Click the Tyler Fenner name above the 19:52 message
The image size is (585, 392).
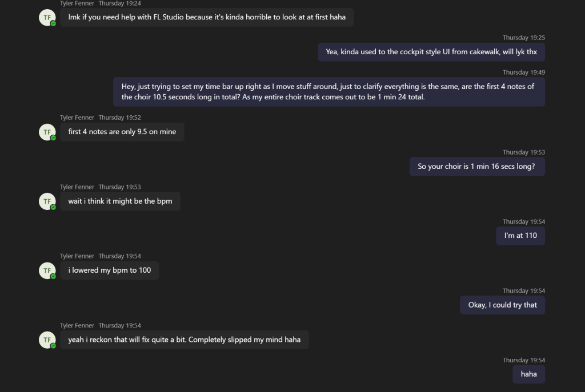77,118
